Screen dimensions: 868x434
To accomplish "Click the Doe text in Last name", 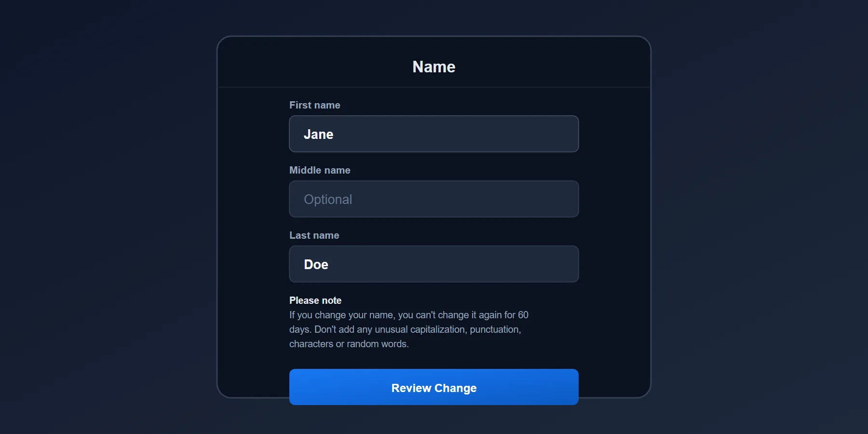I will coord(315,264).
